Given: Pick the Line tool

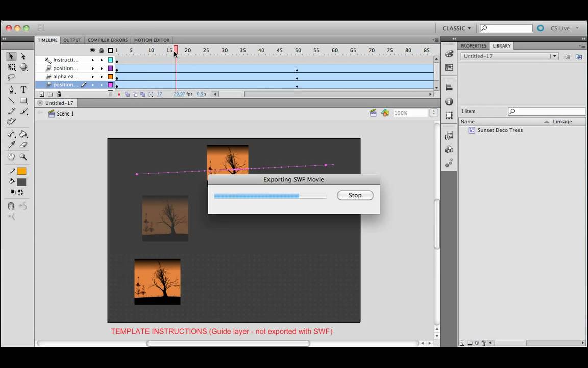Looking at the screenshot, I should point(11,101).
